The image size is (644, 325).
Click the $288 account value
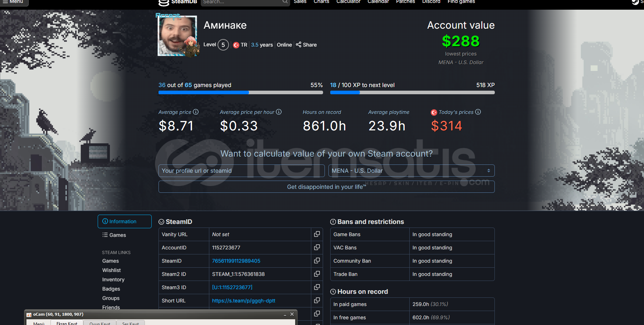(x=461, y=41)
